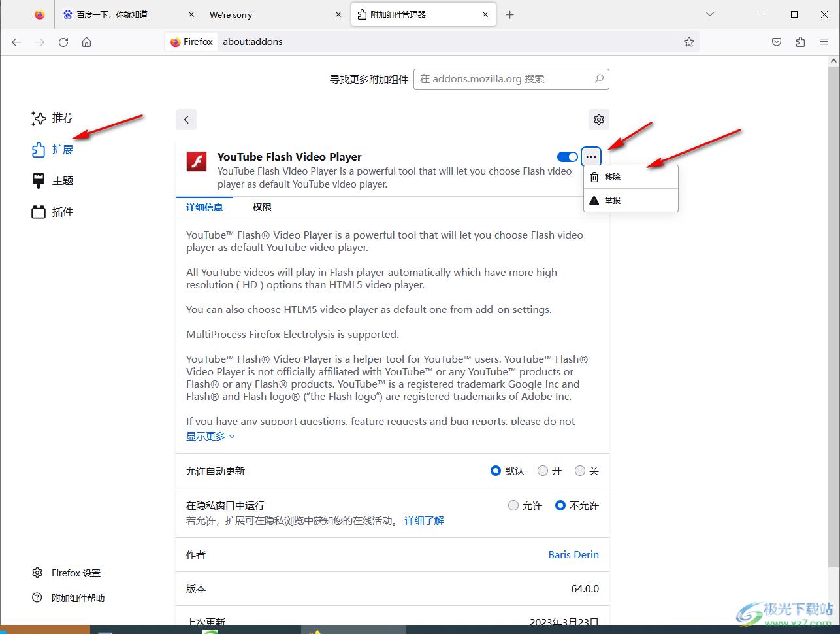The width and height of the screenshot is (840, 634).
Task: Switch to the 详细信息 tab
Action: click(204, 207)
